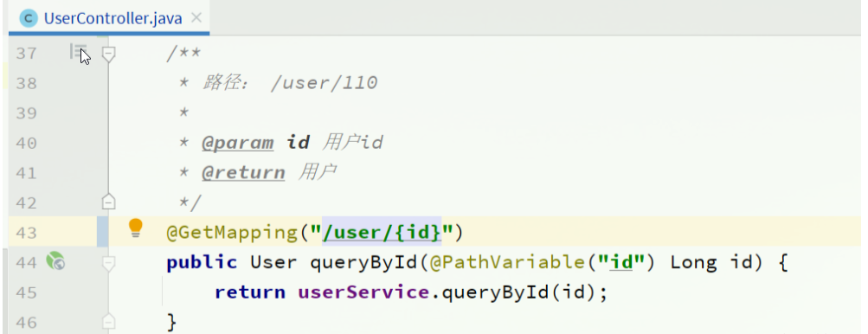Click the @GetMapping annotation
This screenshot has height=334, width=868.
click(232, 233)
